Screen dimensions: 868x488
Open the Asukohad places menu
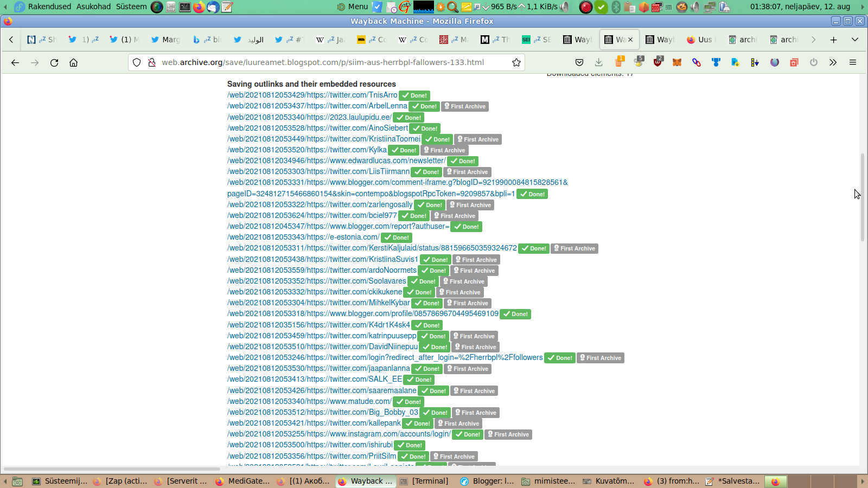click(93, 7)
